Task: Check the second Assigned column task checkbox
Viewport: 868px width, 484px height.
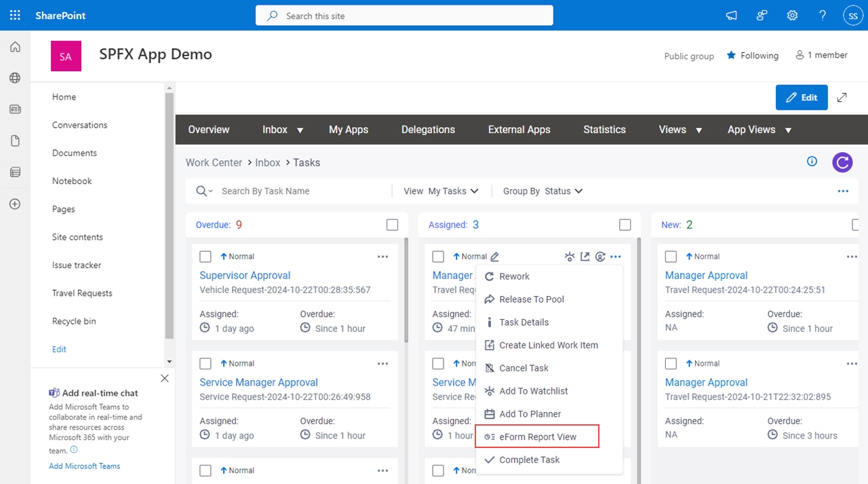Action: (438, 364)
